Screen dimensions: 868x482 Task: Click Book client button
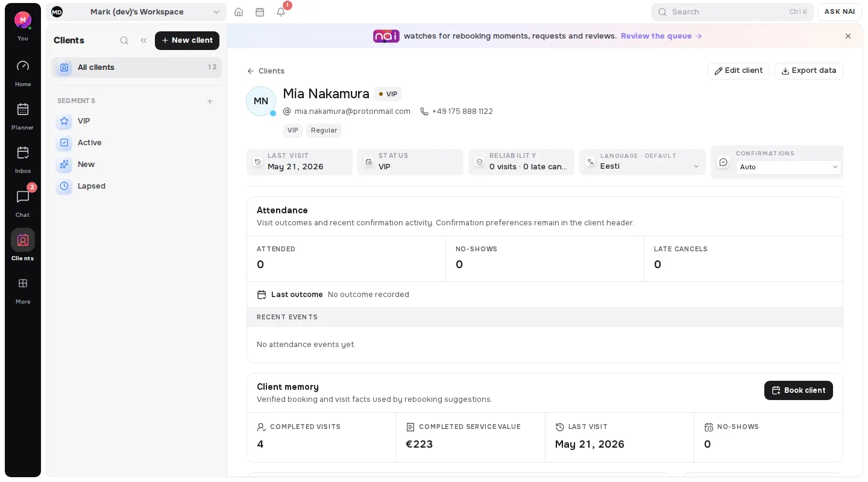[799, 390]
